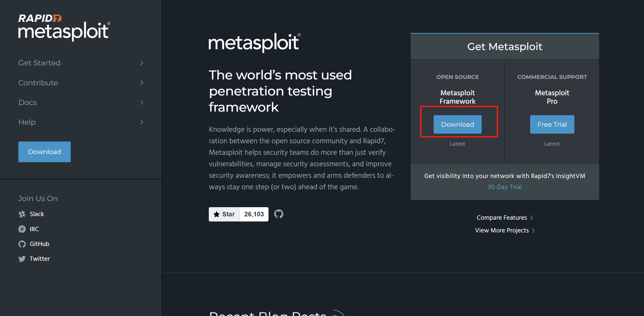Expand the Get Started chevron

point(142,63)
